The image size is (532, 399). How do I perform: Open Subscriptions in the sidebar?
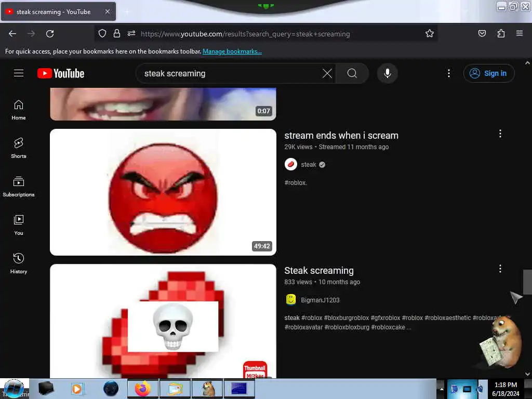click(19, 187)
